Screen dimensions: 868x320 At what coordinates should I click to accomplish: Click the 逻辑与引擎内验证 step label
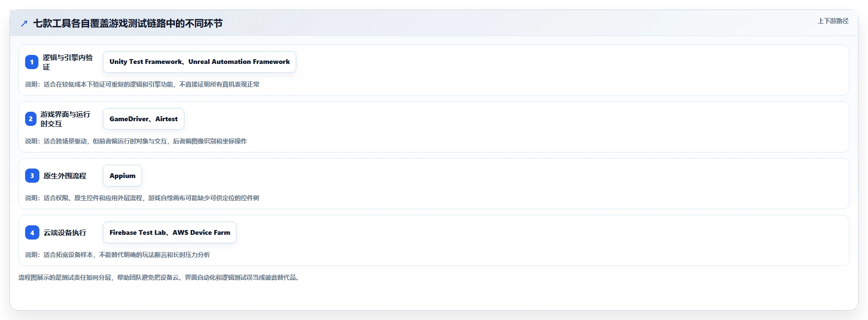pos(68,62)
